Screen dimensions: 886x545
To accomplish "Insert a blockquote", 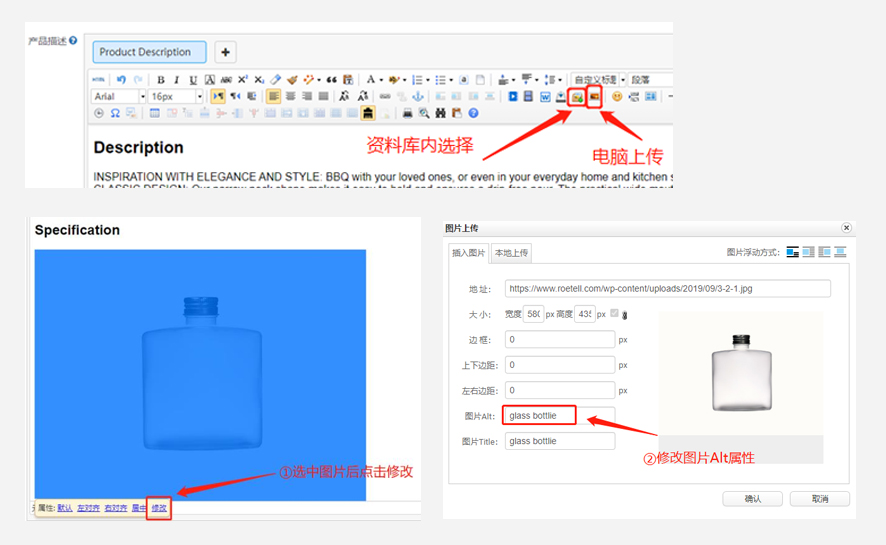I will click(x=332, y=80).
